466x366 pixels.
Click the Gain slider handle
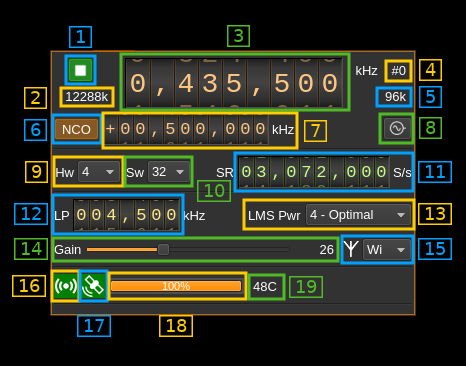click(163, 249)
